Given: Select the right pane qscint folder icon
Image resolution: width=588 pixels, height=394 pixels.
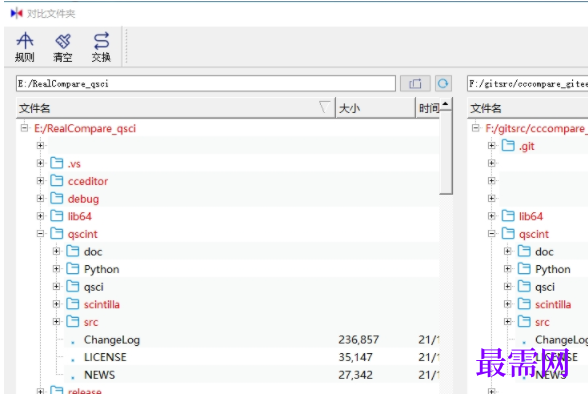Looking at the screenshot, I should (x=508, y=233).
